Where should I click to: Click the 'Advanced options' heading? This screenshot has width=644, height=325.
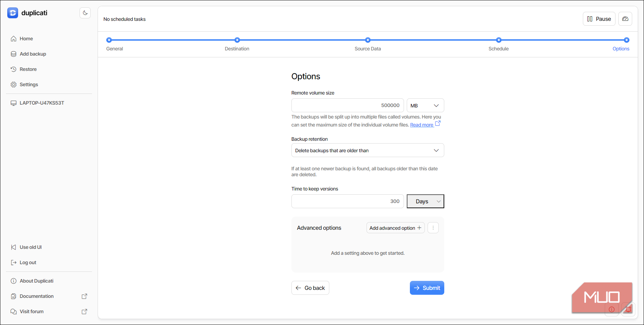pos(319,228)
